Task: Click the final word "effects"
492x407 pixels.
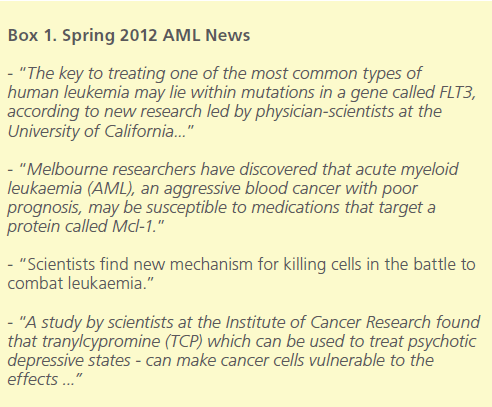Action: 33,379
